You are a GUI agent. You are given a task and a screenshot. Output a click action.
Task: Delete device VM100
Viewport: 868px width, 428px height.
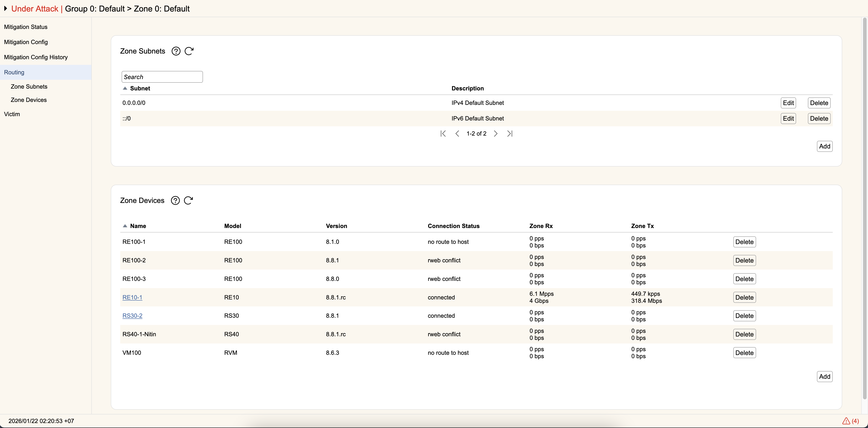744,353
